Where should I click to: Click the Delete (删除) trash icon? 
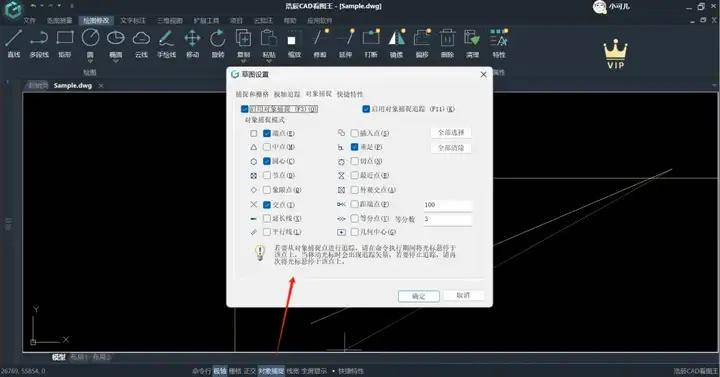447,38
